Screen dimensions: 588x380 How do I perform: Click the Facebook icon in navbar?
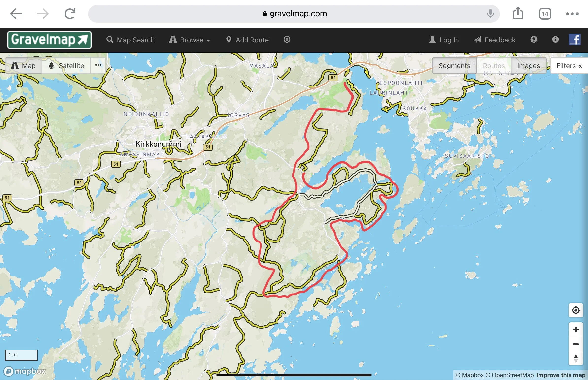point(574,40)
